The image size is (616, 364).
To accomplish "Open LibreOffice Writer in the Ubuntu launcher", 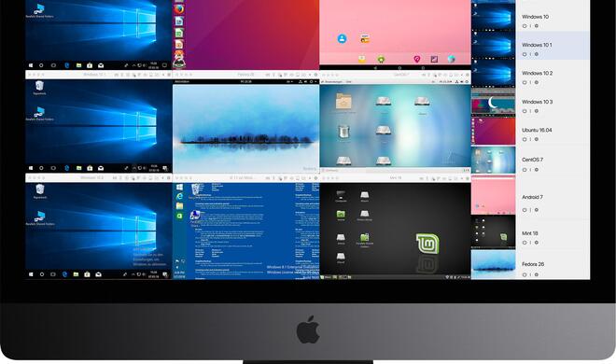I will [x=179, y=21].
